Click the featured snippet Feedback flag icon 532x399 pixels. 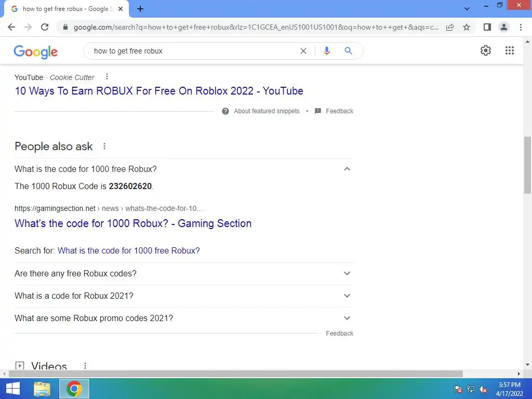point(318,111)
